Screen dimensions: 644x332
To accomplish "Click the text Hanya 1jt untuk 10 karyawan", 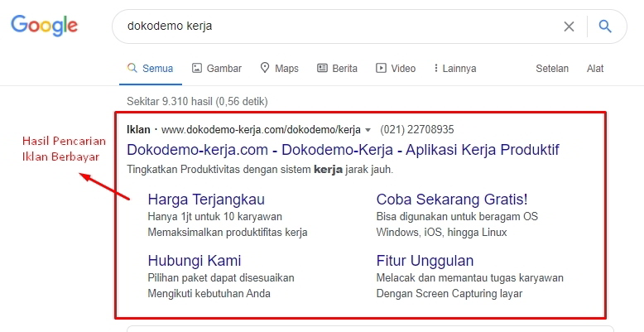I will 214,217.
